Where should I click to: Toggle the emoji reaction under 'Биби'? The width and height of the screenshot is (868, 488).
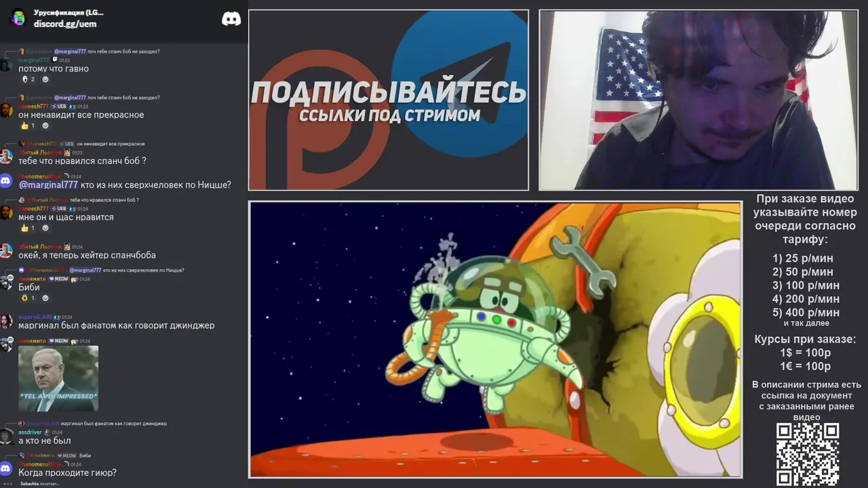[x=28, y=298]
